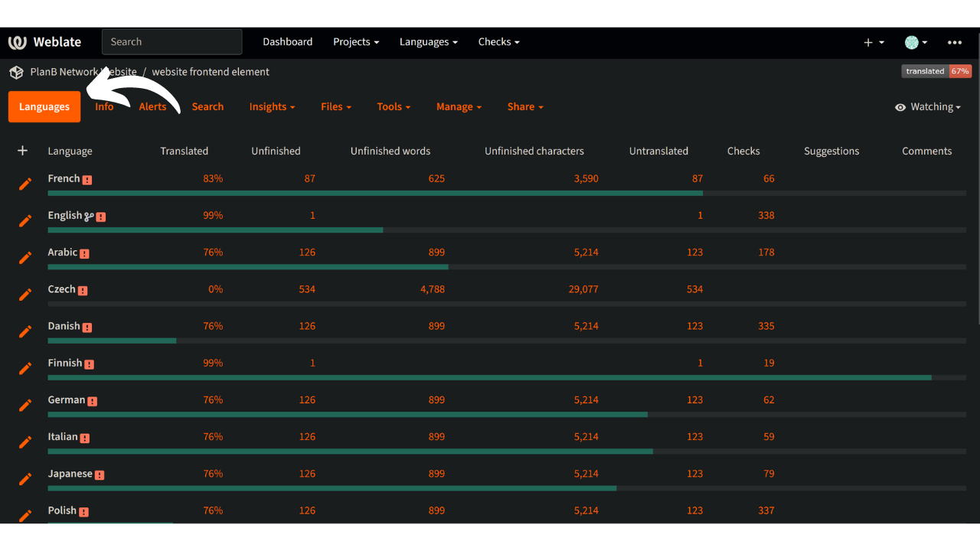Viewport: 980px width, 551px height.
Task: Click the plus icon above the language list
Action: [22, 151]
